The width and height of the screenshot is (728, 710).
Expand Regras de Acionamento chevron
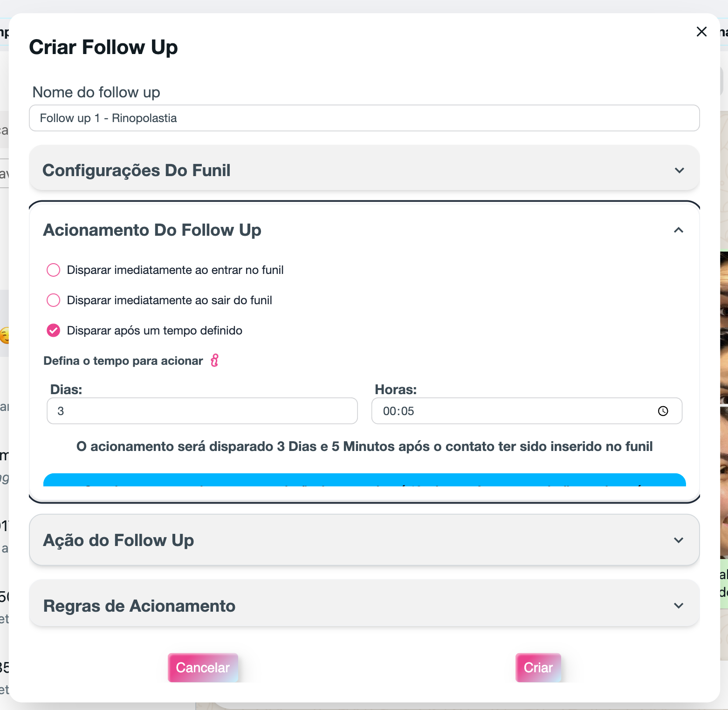679,606
